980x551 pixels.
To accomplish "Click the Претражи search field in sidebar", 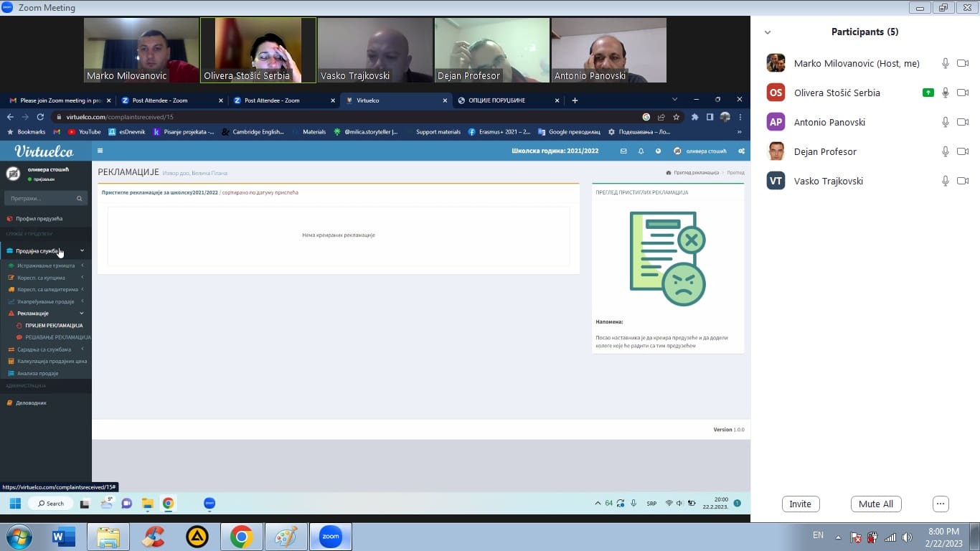I will click(x=42, y=198).
